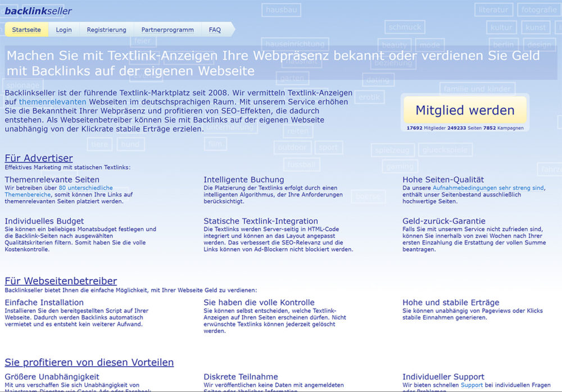Go to the Login page
The width and height of the screenshot is (562, 392).
tap(64, 30)
